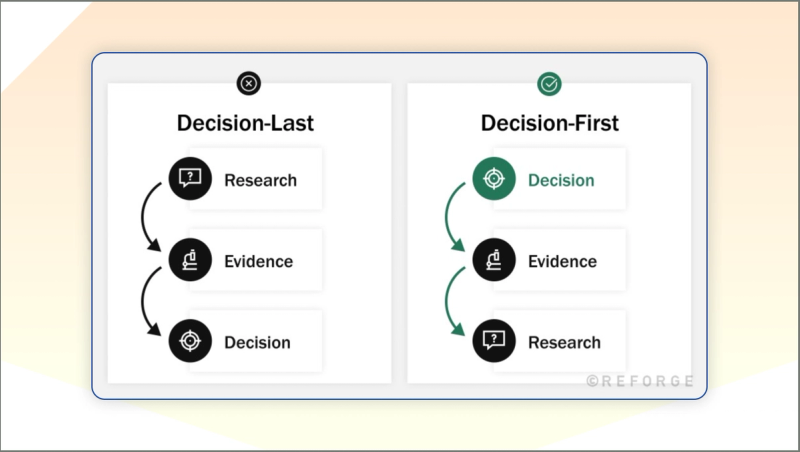The height and width of the screenshot is (452, 800).
Task: Select the Research speech-bubble icon under Decision-First
Action: click(x=494, y=341)
